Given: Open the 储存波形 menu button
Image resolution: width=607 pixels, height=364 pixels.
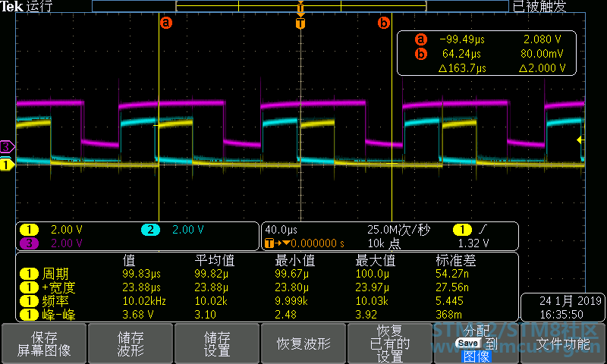Looking at the screenshot, I should (x=131, y=344).
